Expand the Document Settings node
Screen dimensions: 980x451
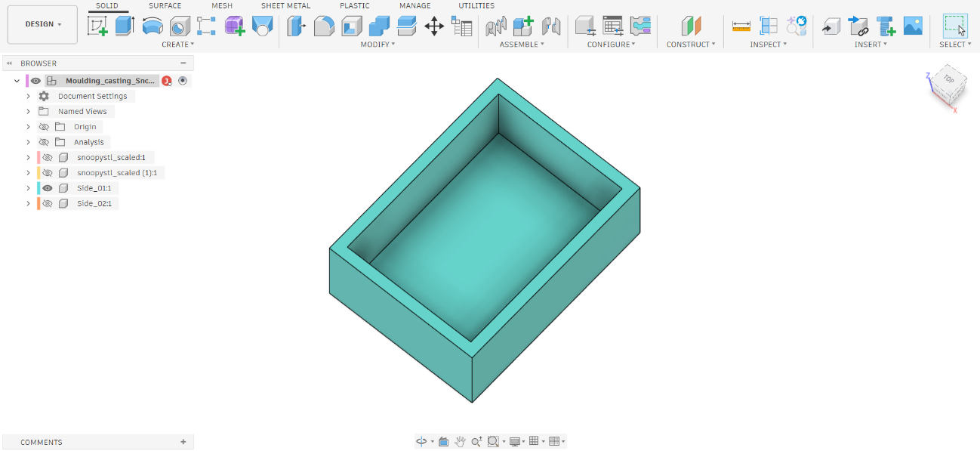point(29,96)
